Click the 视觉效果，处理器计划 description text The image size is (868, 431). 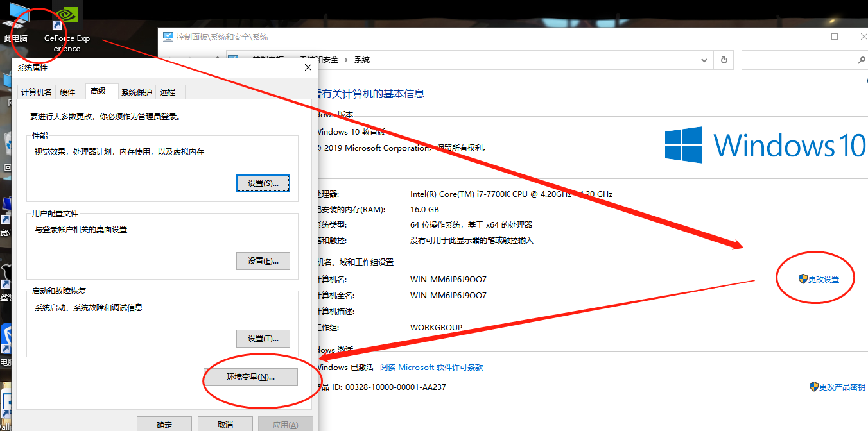pyautogui.click(x=119, y=152)
